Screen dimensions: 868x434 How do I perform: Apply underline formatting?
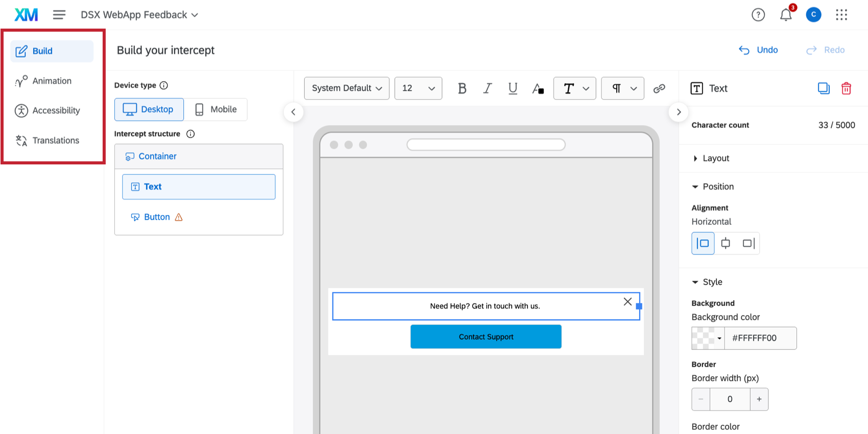[513, 88]
